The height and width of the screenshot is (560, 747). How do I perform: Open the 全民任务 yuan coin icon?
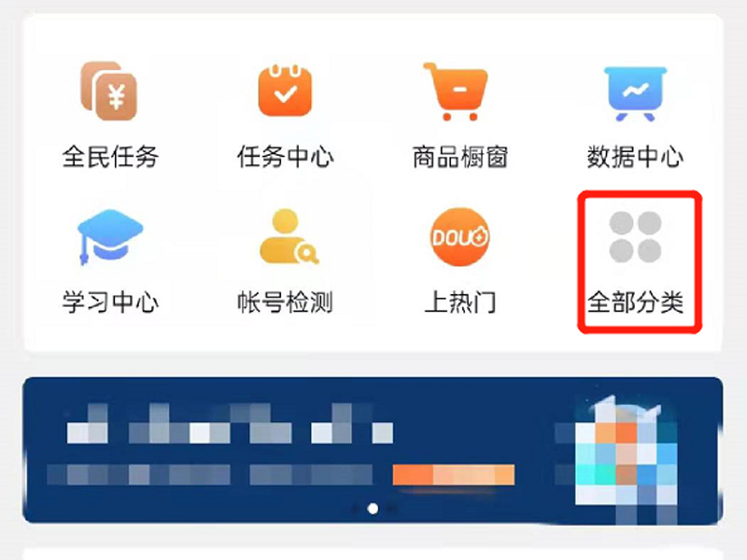[109, 91]
